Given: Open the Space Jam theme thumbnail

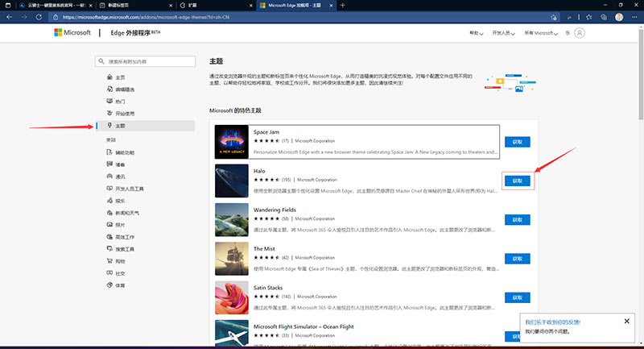Looking at the screenshot, I should coord(232,142).
